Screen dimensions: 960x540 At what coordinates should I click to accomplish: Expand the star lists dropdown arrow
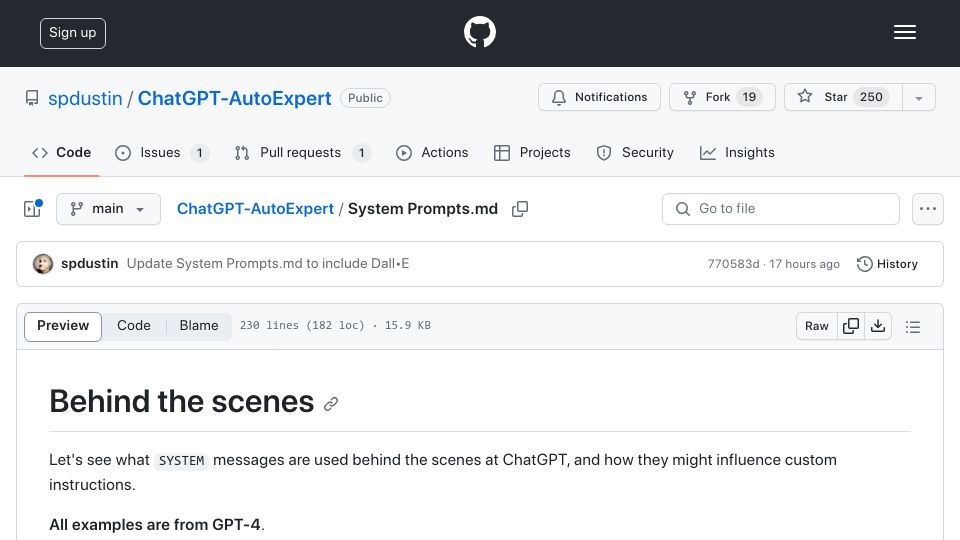(x=919, y=98)
